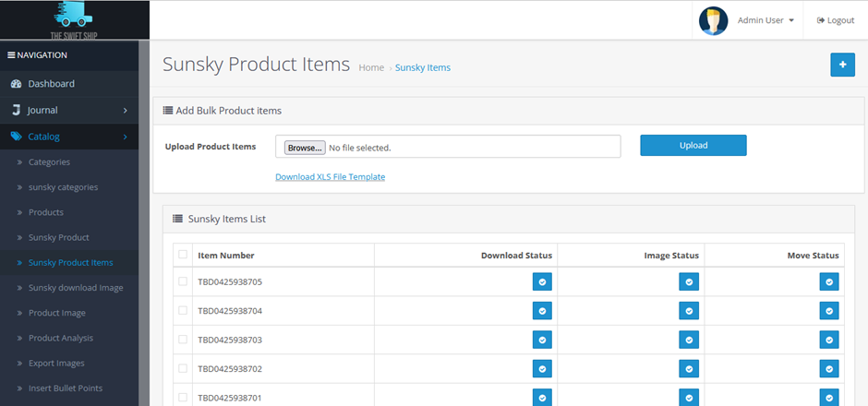Click the blue plus add-item button

click(842, 65)
